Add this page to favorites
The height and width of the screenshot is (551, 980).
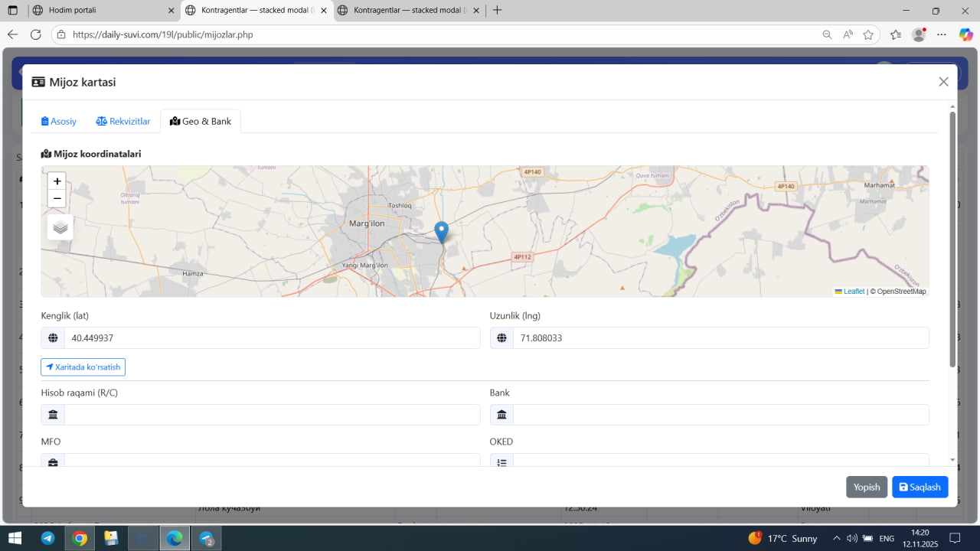tap(868, 34)
